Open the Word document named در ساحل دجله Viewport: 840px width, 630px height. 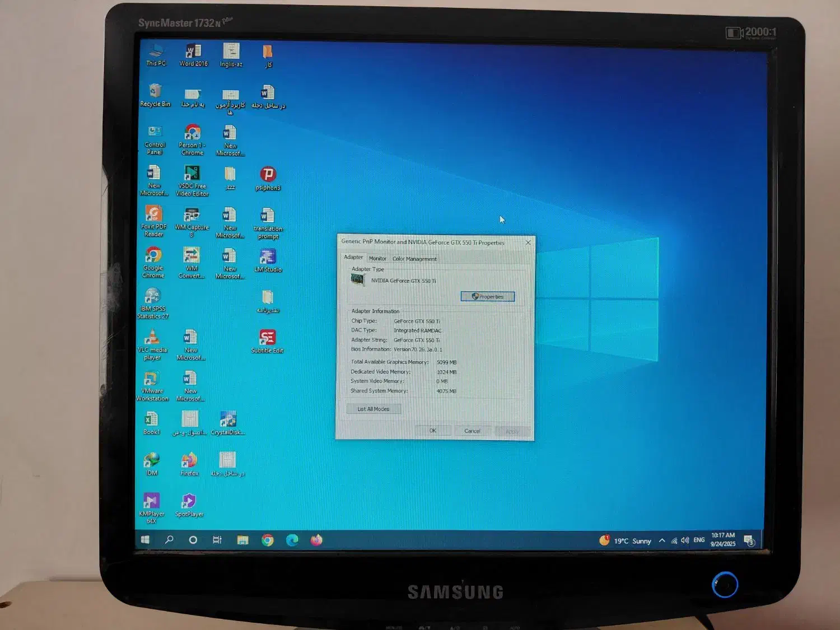pyautogui.click(x=268, y=96)
